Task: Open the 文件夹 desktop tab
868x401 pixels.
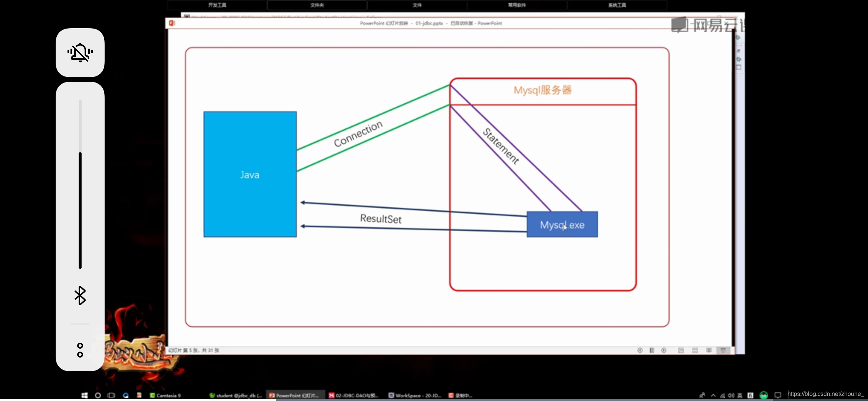Action: pyautogui.click(x=317, y=5)
